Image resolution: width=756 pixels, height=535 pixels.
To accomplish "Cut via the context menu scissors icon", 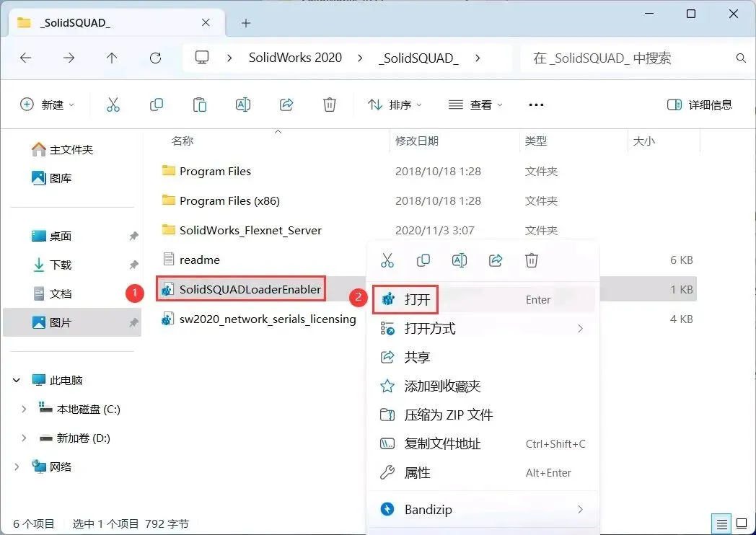I will (x=387, y=260).
